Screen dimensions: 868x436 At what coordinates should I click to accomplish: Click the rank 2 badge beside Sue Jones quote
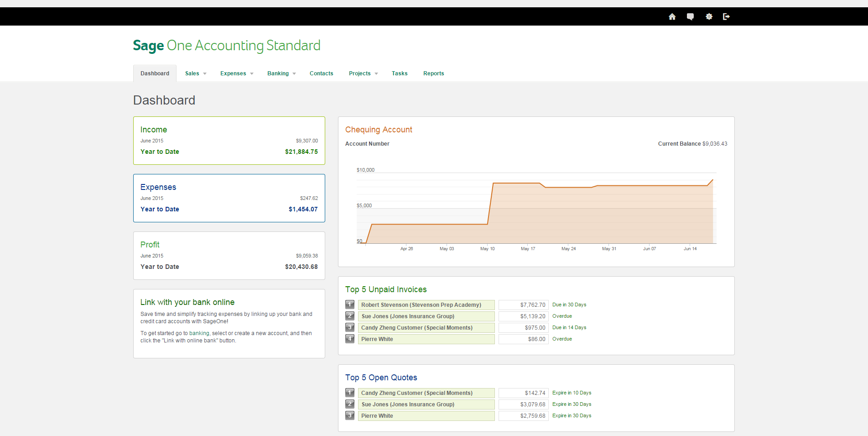350,404
